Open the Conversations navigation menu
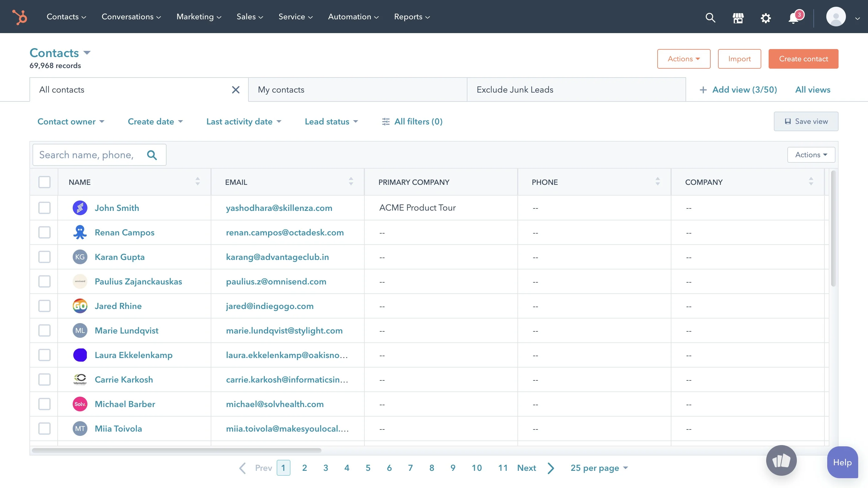The image size is (868, 488). click(131, 17)
